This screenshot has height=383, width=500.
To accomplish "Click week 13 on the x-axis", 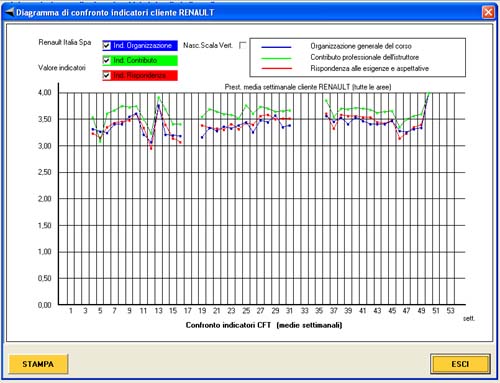I will tap(158, 311).
